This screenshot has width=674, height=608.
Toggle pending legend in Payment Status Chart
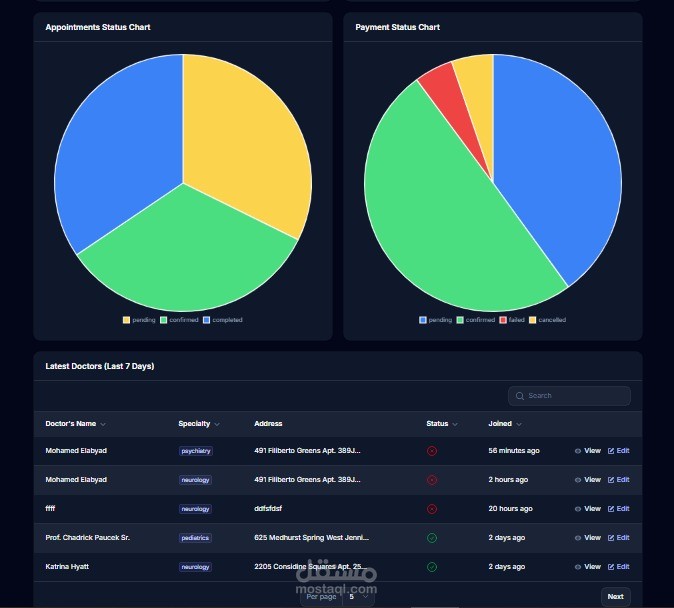click(x=435, y=320)
